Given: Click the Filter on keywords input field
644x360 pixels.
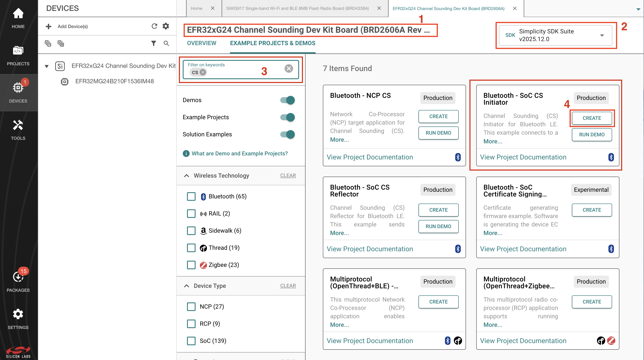Looking at the screenshot, I should pos(241,70).
